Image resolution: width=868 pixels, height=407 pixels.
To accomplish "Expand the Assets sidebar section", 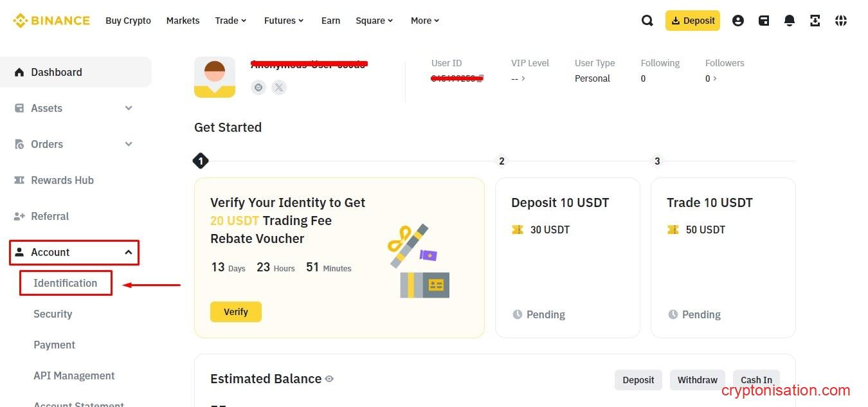I will tap(129, 108).
